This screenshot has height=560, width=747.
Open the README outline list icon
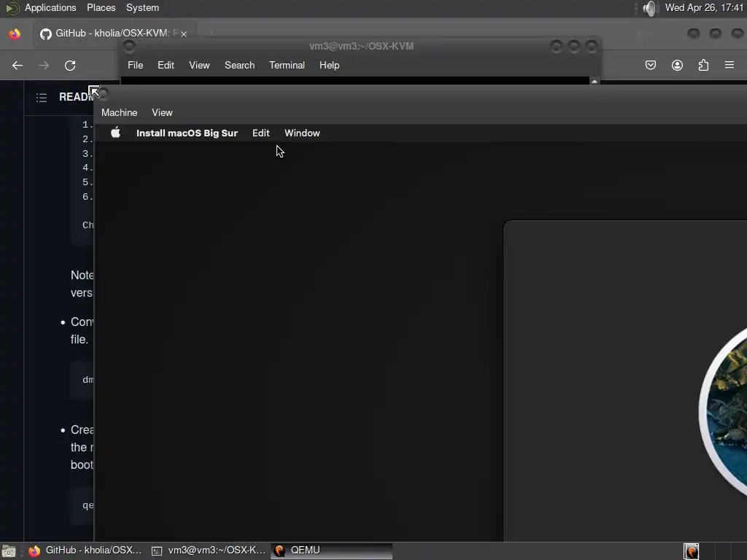point(42,98)
